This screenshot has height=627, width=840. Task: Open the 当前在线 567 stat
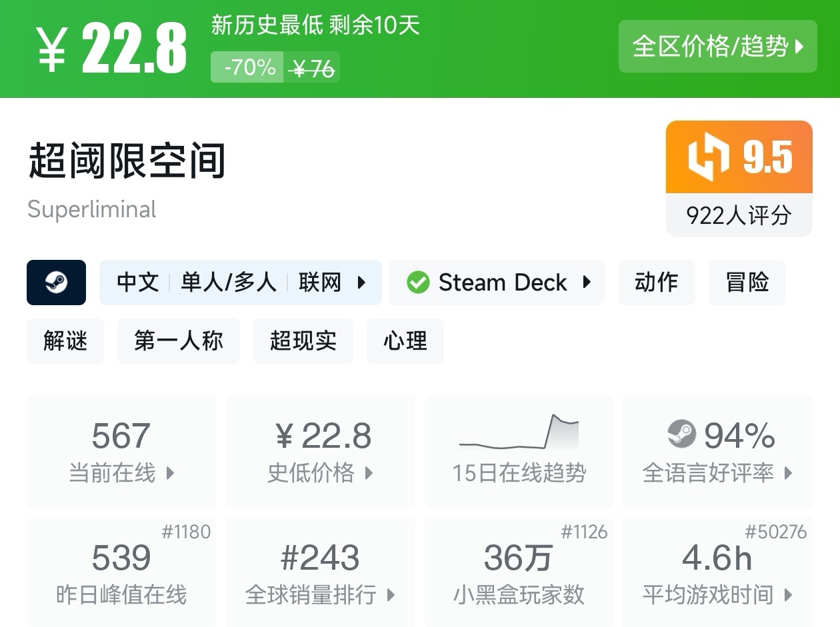[x=121, y=451]
